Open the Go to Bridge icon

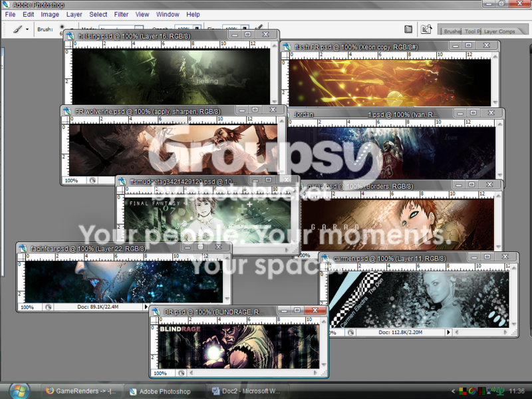pos(426,29)
